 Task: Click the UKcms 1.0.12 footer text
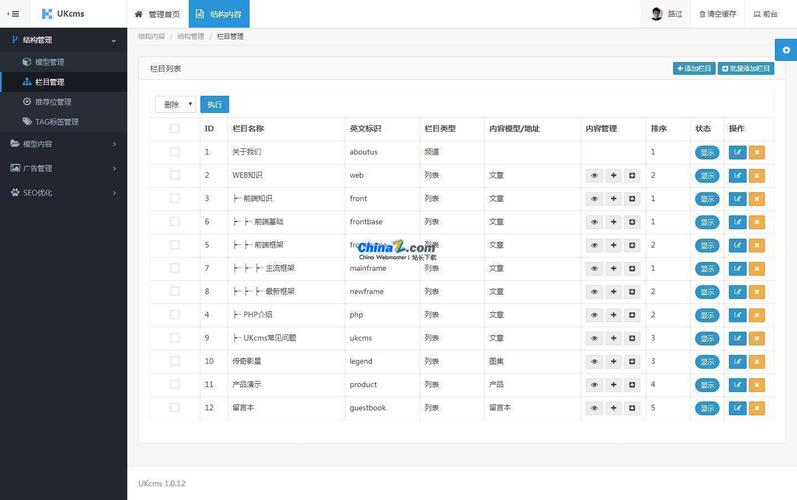pos(162,483)
